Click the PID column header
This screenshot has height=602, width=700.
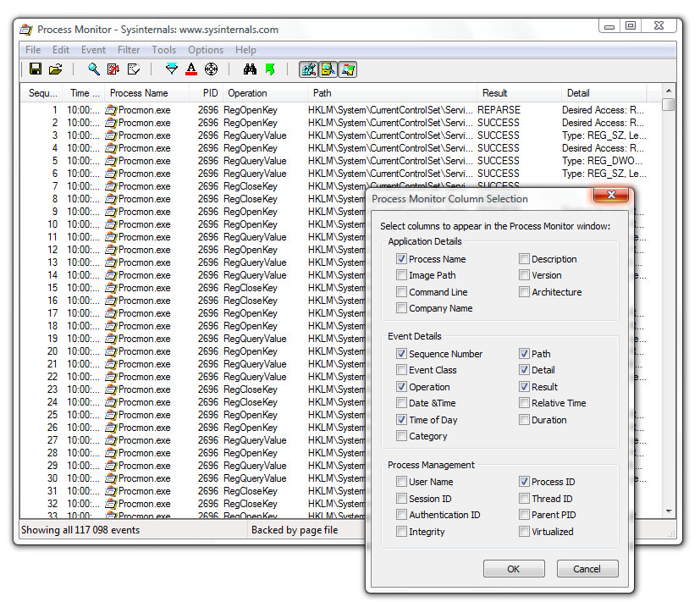click(207, 93)
